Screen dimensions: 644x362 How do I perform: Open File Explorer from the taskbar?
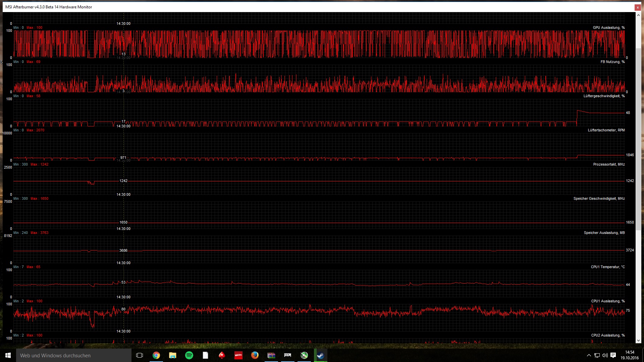(x=173, y=355)
